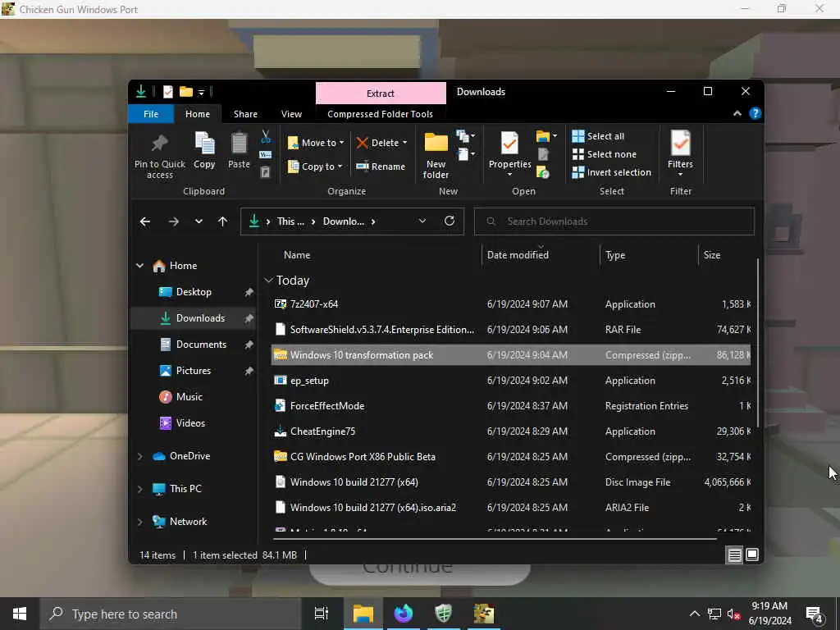Click the Properties checkmark icon
The width and height of the screenshot is (840, 630).
pyautogui.click(x=509, y=143)
